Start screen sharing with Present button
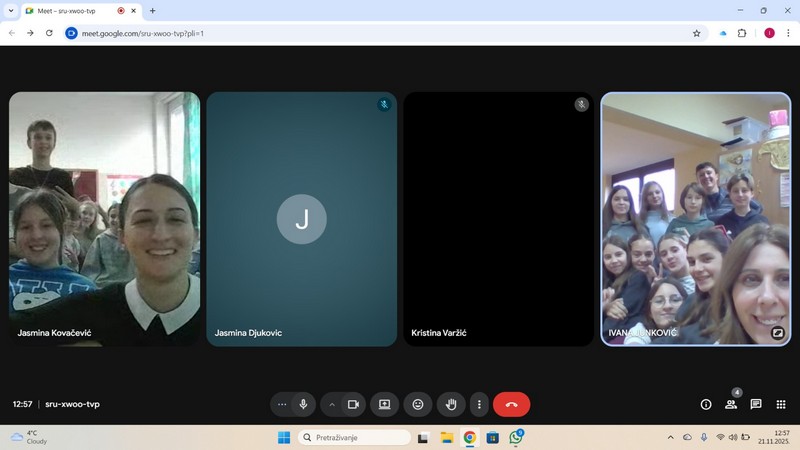The width and height of the screenshot is (800, 450). [384, 404]
